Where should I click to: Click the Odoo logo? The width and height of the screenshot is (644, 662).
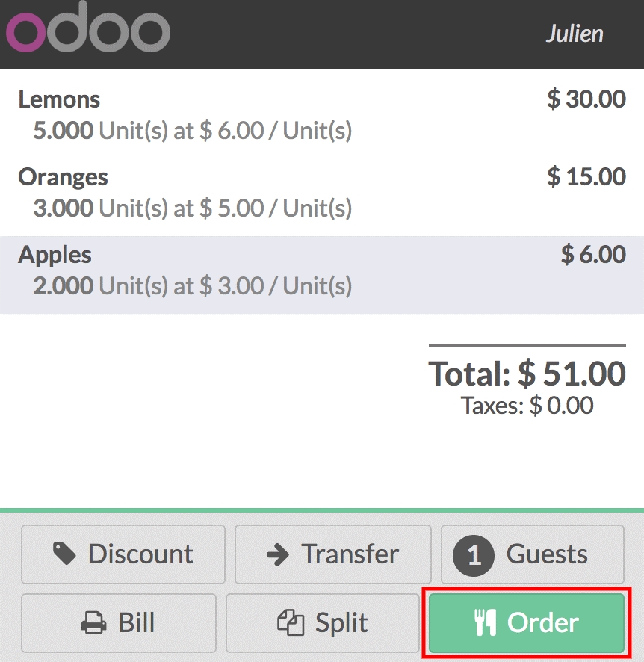point(87,32)
